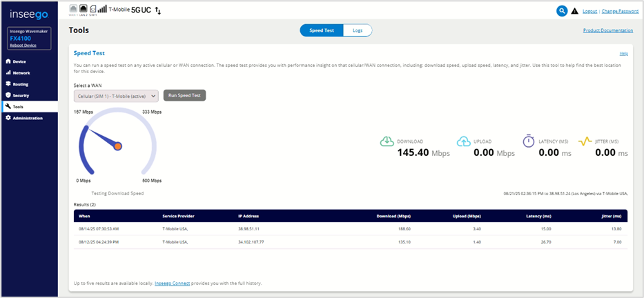Screen dimensions: 644x298
Task: Open the Network section in sidebar
Action: (21, 72)
